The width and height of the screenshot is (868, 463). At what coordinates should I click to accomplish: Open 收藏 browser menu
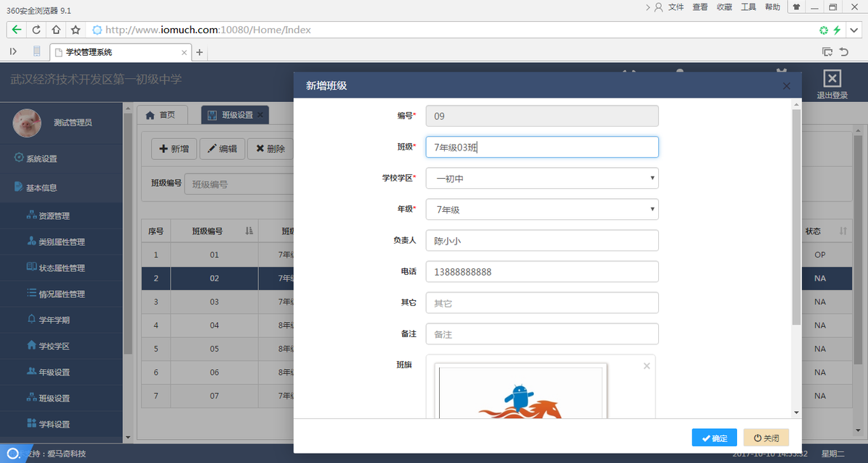click(x=724, y=7)
